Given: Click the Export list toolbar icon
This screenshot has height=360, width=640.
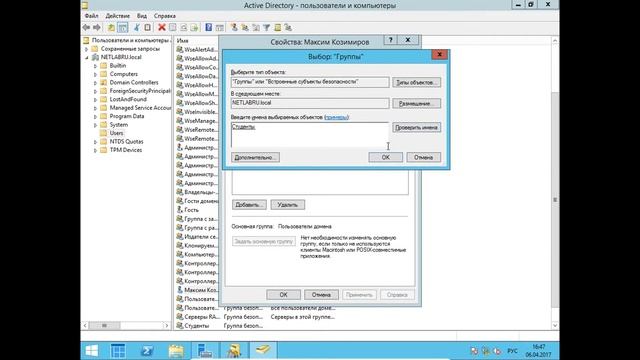Looking at the screenshot, I should [194, 27].
